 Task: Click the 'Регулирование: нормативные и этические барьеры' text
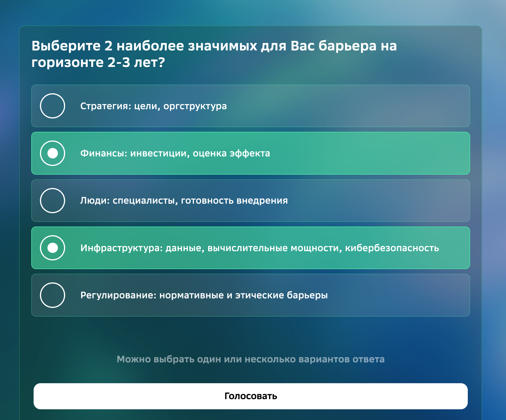pos(204,295)
